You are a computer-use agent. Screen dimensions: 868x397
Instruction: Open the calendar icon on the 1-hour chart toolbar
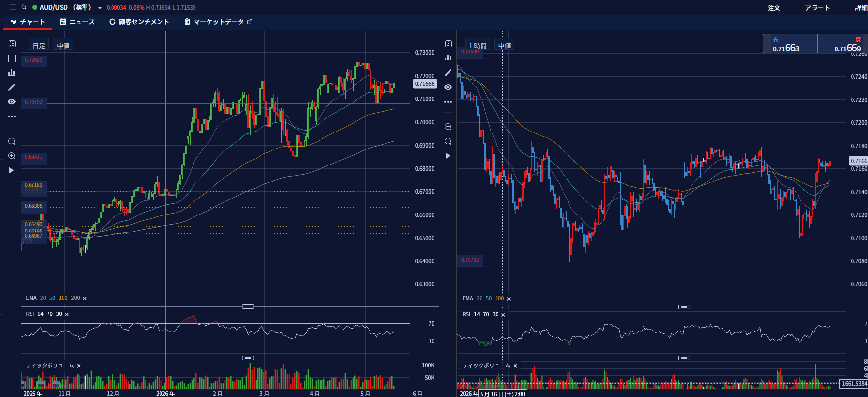(x=449, y=44)
